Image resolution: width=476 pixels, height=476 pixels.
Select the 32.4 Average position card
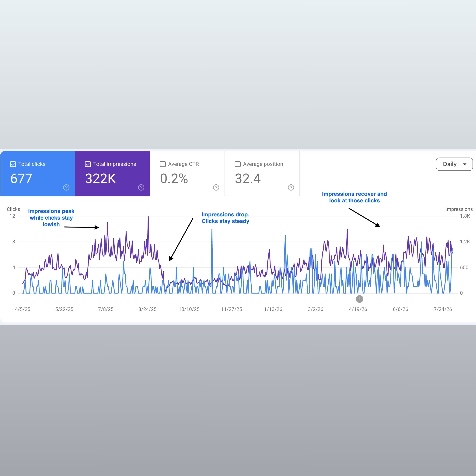262,173
